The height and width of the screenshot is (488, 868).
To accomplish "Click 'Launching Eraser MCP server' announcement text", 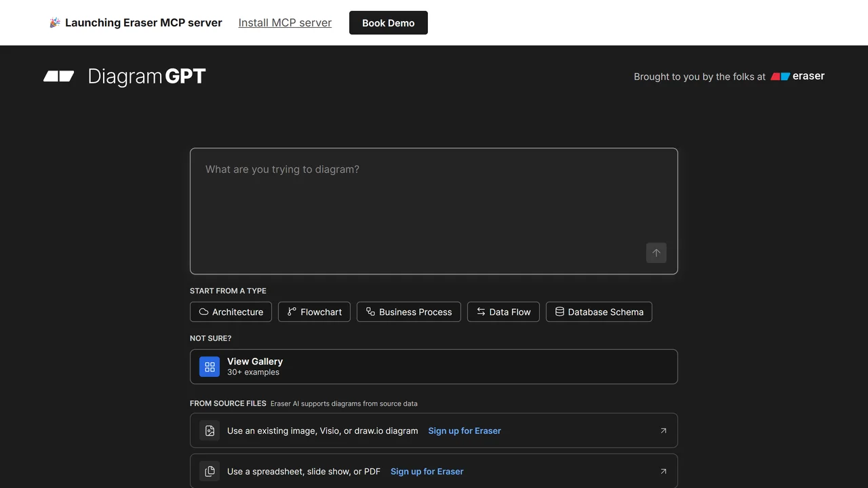I will point(144,22).
